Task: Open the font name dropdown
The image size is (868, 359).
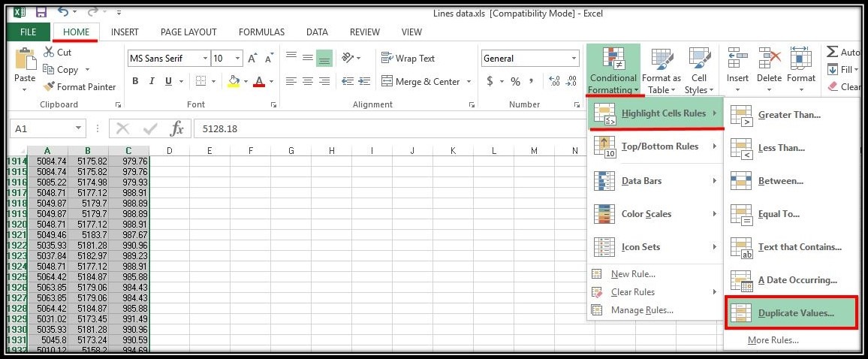Action: (206, 58)
